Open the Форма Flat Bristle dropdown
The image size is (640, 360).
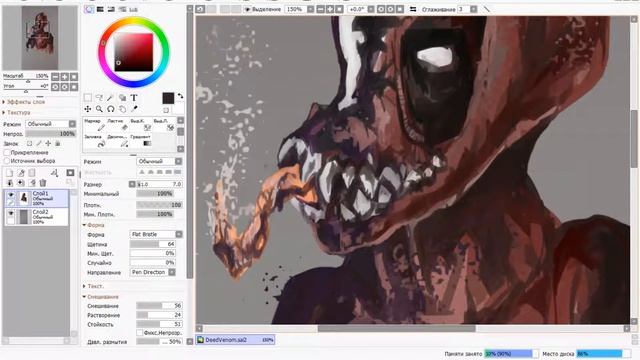pyautogui.click(x=156, y=234)
